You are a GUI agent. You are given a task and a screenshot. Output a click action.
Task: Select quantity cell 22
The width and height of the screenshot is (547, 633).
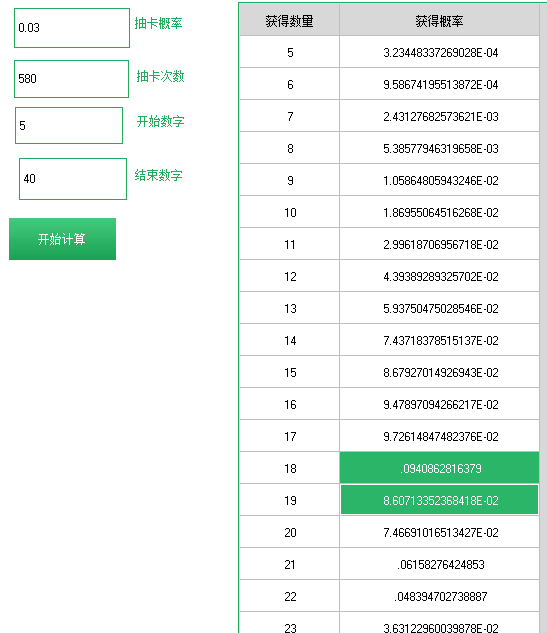tap(289, 596)
